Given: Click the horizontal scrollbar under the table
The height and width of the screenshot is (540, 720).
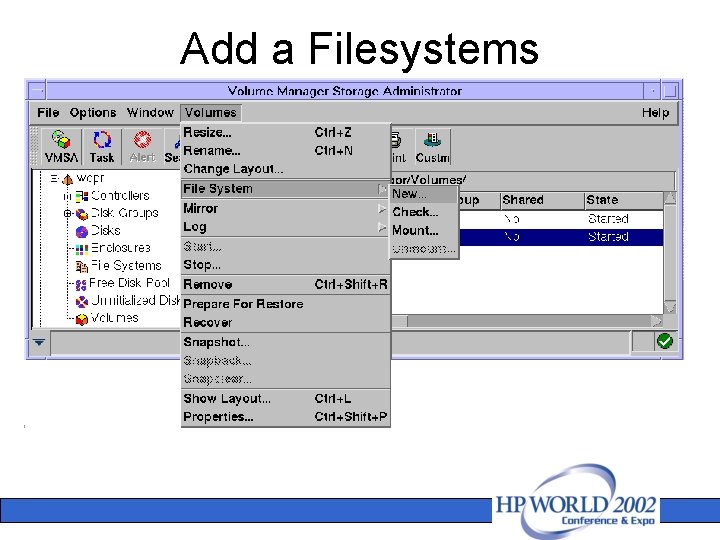Looking at the screenshot, I should coord(526,321).
